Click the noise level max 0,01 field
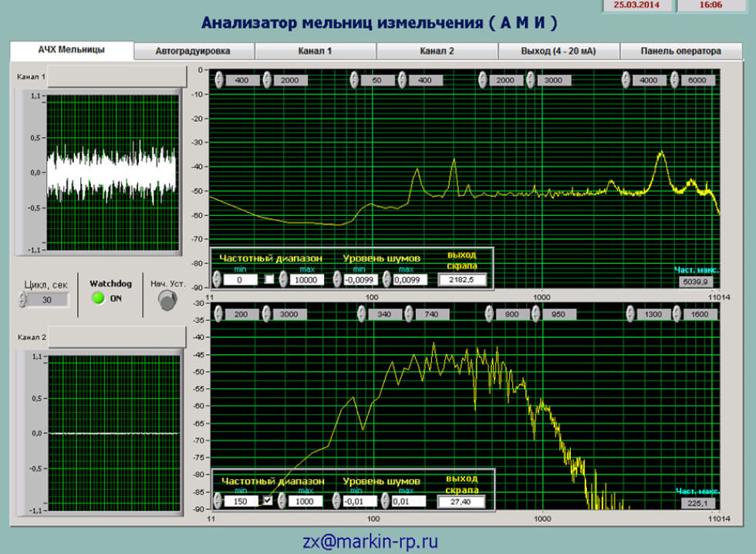 [x=409, y=502]
